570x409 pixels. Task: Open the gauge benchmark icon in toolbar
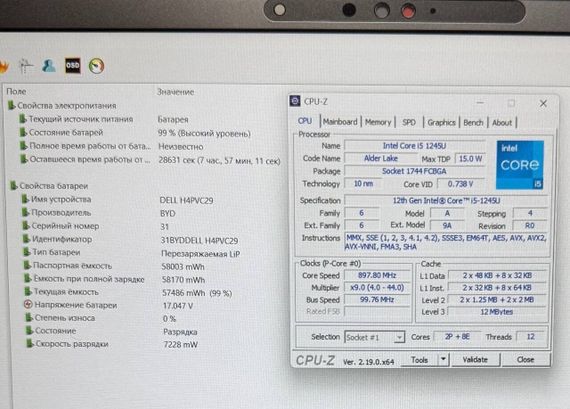[x=96, y=66]
